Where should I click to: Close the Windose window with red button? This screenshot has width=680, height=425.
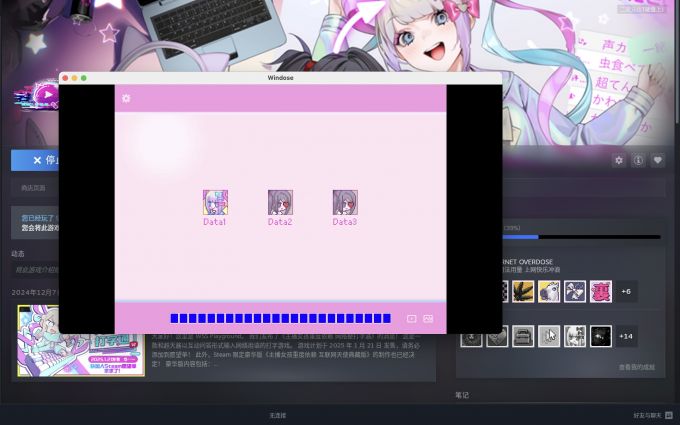pyautogui.click(x=65, y=78)
